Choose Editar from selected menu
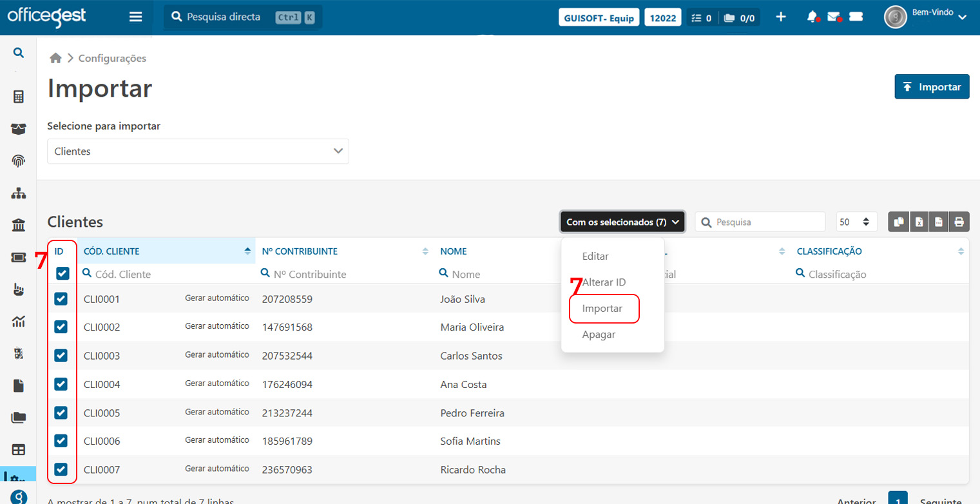The height and width of the screenshot is (504, 980). coord(595,256)
